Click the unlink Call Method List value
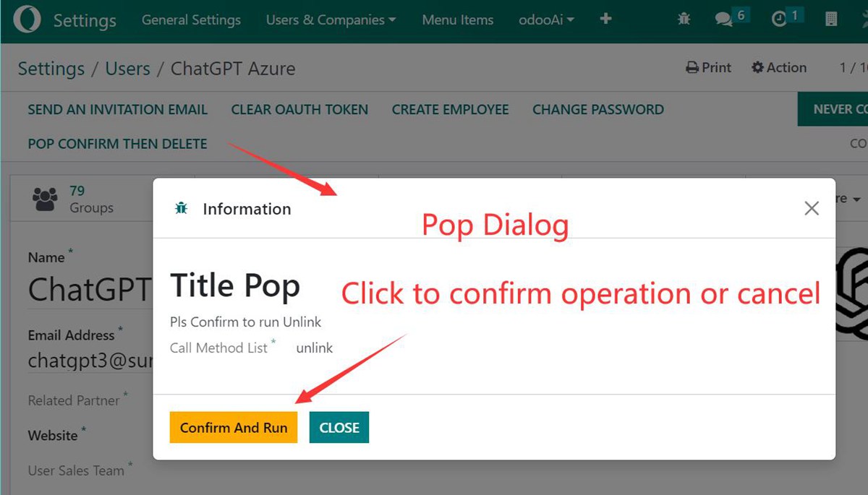The image size is (868, 495). 315,348
